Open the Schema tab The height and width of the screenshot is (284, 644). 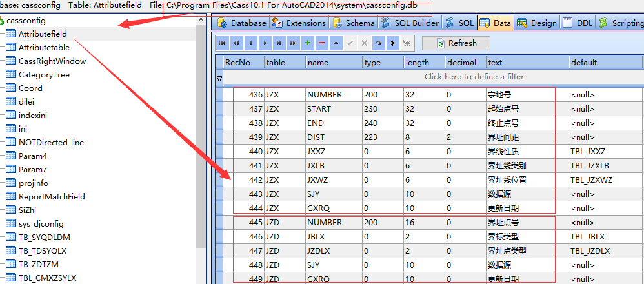(x=354, y=23)
